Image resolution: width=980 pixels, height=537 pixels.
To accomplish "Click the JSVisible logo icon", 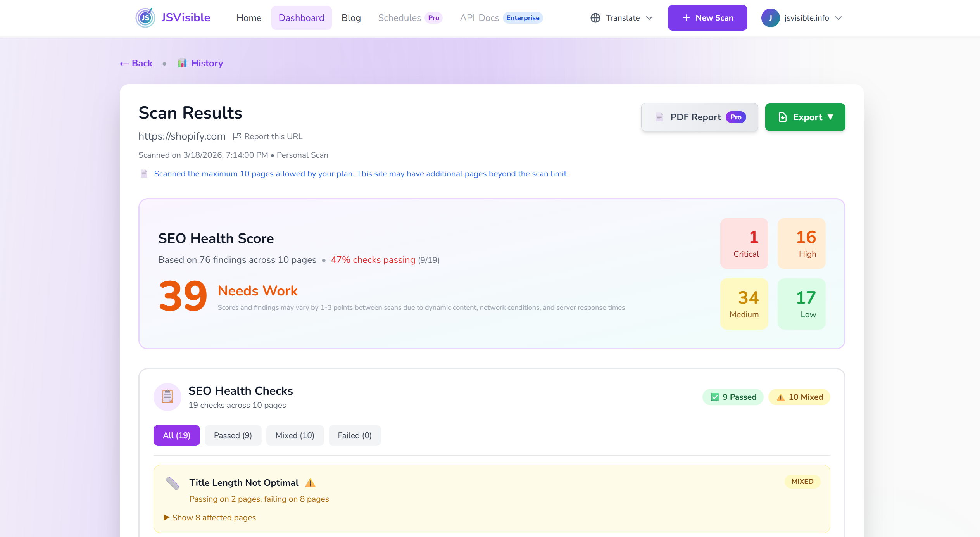I will (x=145, y=18).
